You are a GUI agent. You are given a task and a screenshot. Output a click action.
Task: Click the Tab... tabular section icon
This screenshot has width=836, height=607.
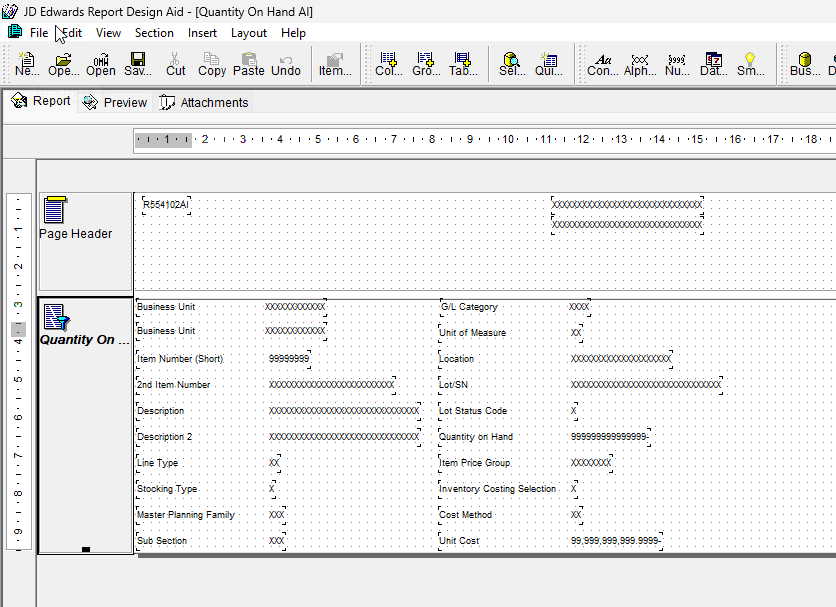(x=463, y=63)
